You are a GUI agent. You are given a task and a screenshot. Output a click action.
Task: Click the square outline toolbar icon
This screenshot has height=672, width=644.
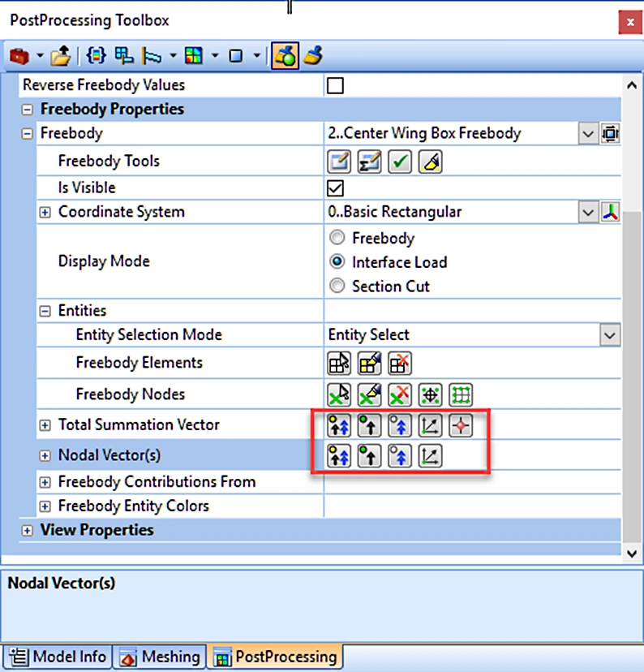[235, 56]
